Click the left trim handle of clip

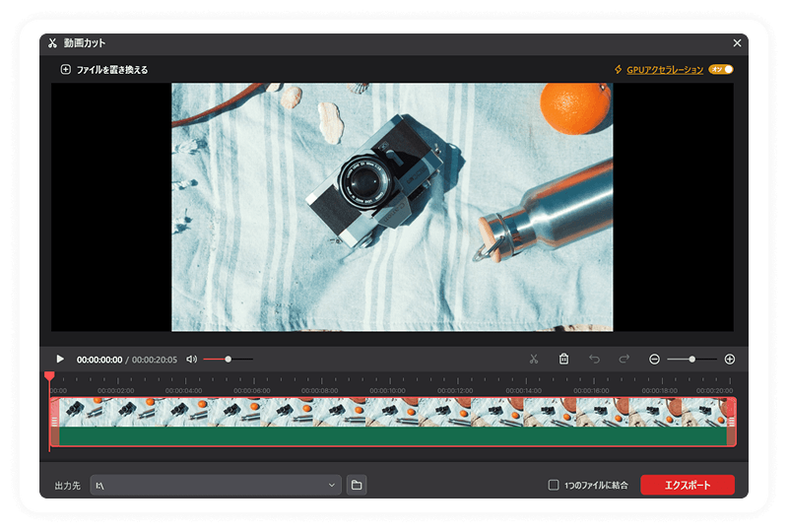click(x=55, y=422)
